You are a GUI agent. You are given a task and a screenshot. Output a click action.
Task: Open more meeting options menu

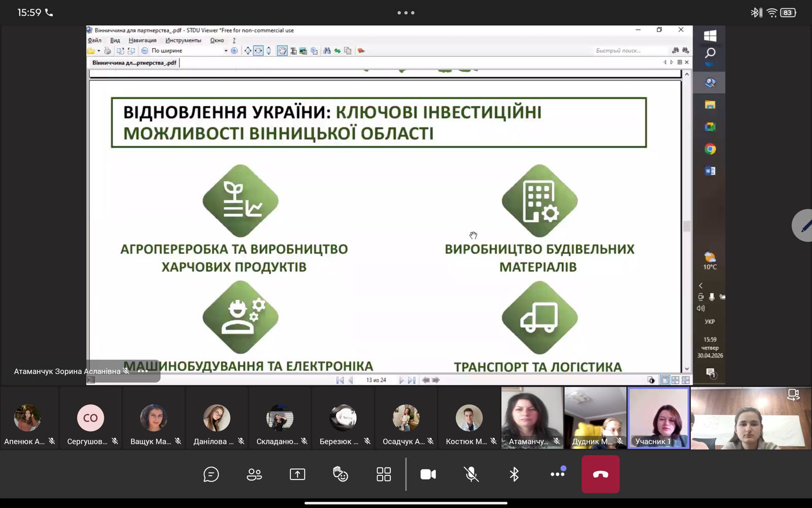(557, 474)
